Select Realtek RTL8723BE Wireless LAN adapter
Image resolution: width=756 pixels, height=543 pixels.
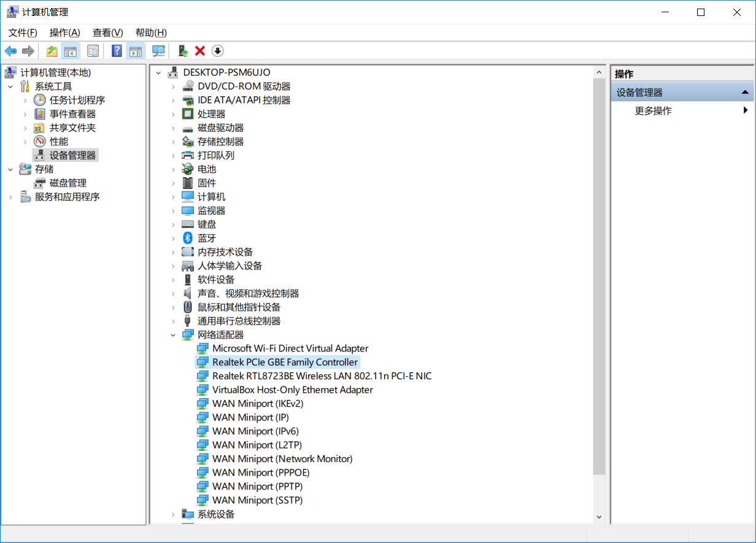[322, 376]
